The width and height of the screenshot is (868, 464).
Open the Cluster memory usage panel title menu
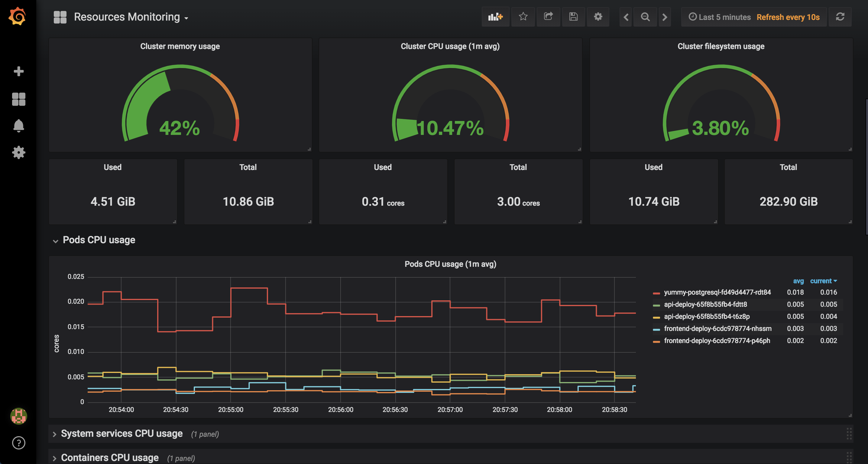[180, 47]
